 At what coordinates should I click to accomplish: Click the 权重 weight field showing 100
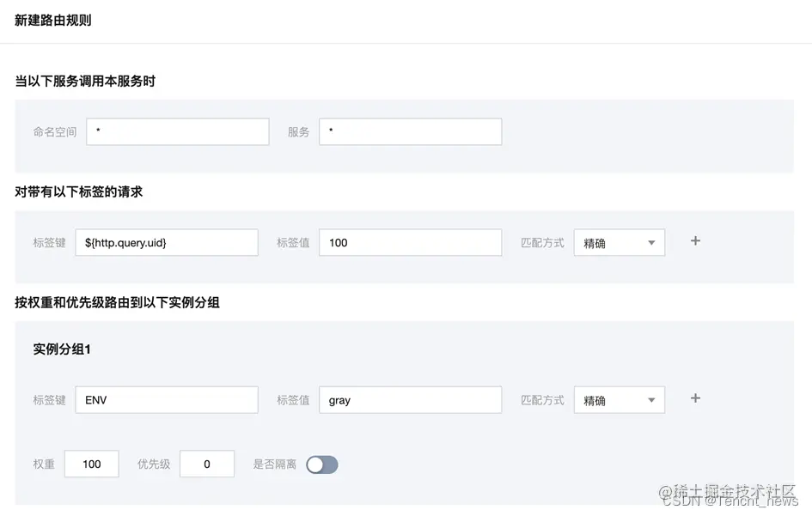[x=91, y=464]
